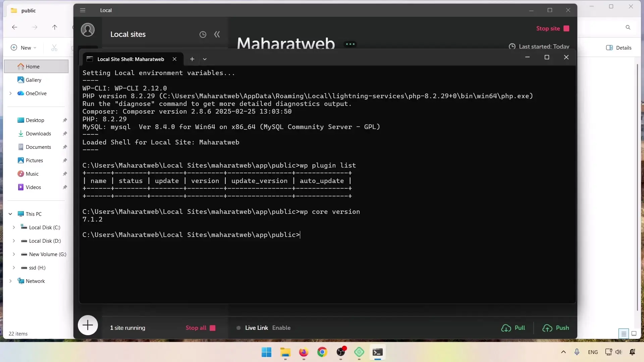Open search in File Explorer
Screen dimensions: 644x362
tap(628, 27)
